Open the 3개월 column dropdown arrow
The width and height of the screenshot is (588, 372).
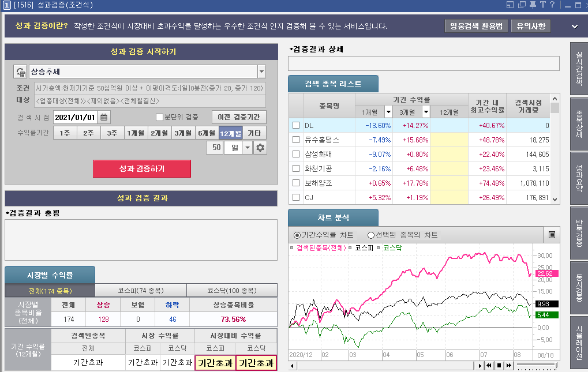[426, 112]
